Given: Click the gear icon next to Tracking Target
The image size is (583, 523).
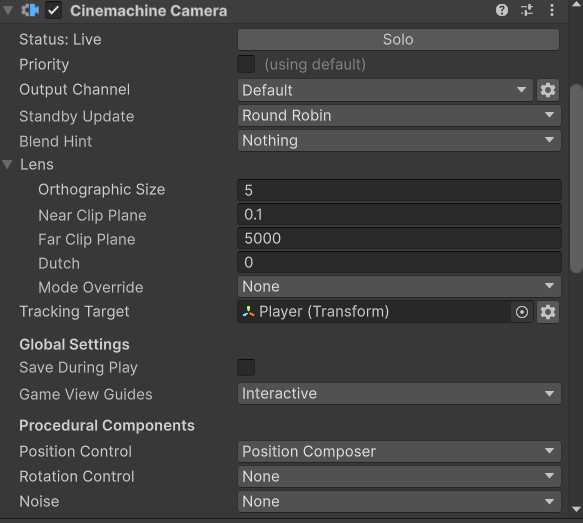Looking at the screenshot, I should pos(548,312).
